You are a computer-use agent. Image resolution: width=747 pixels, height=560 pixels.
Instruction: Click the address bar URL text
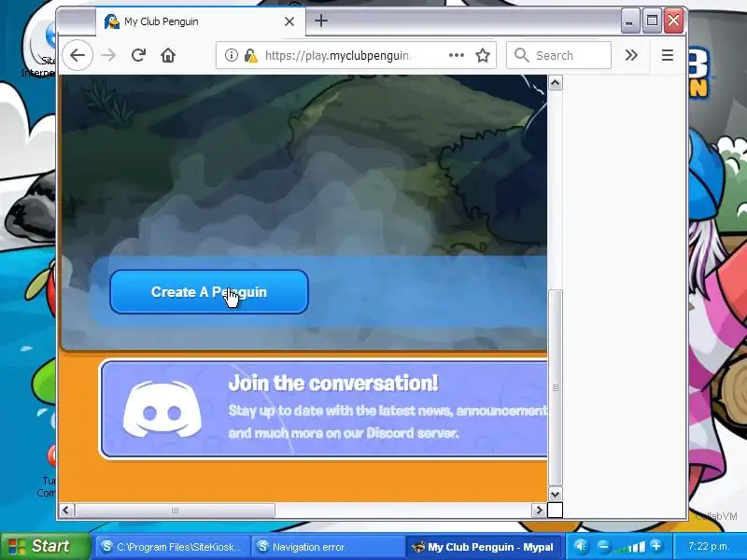(x=337, y=56)
